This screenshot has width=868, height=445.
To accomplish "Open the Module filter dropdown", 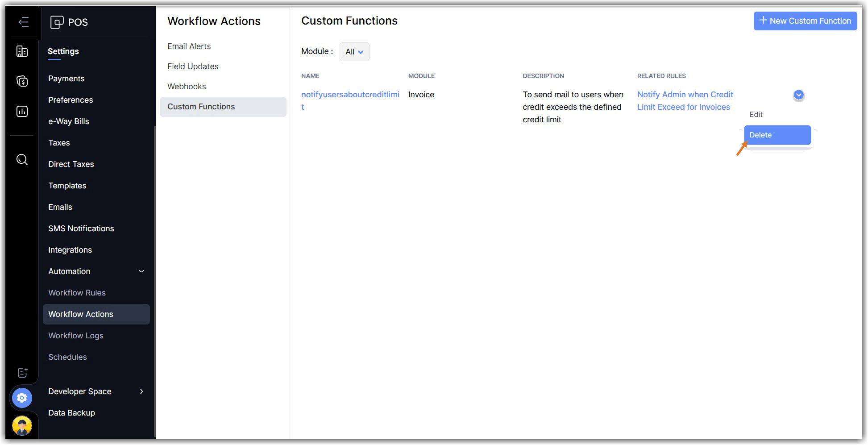I will (x=354, y=52).
